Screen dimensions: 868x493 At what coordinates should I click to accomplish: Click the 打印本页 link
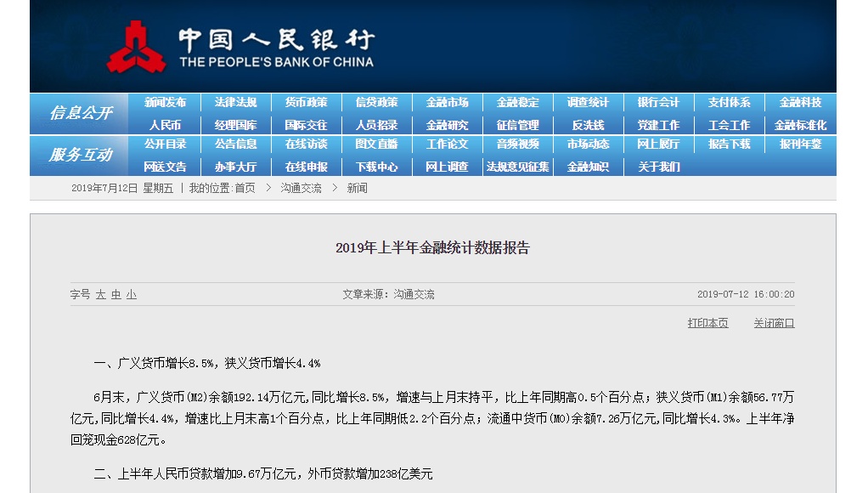(x=708, y=323)
